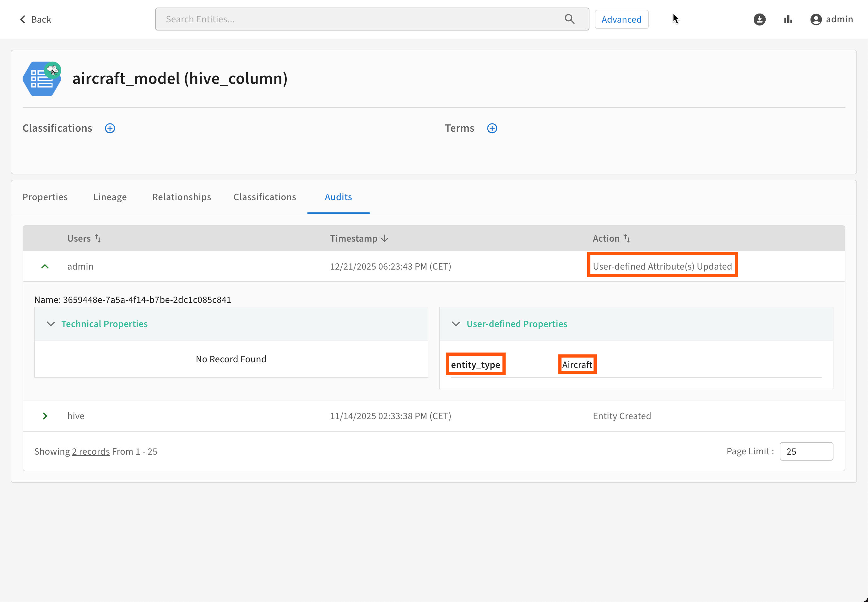Collapse the admin audit row
The width and height of the screenshot is (868, 602).
click(45, 266)
